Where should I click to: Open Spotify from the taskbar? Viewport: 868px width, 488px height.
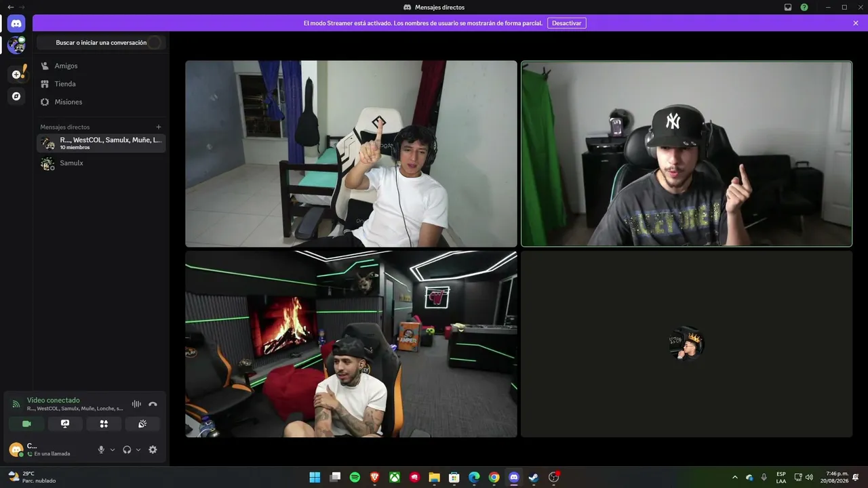pyautogui.click(x=355, y=477)
